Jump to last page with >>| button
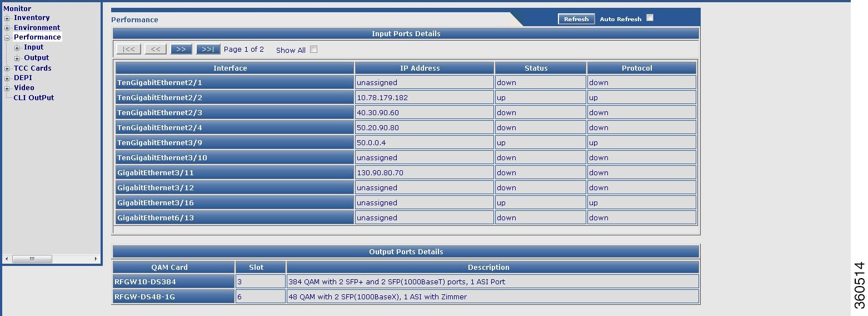The height and width of the screenshot is (316, 868). (208, 50)
